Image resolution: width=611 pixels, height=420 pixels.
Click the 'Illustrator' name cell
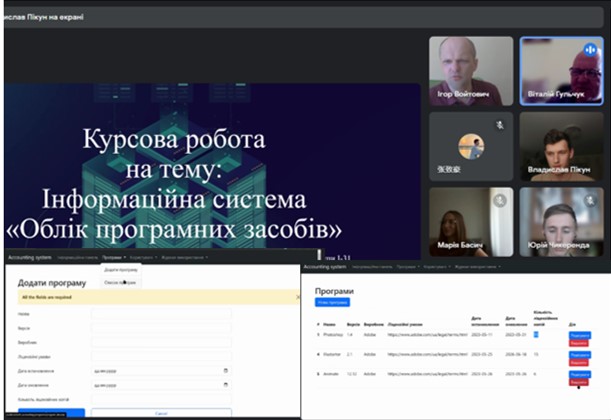coord(332,354)
